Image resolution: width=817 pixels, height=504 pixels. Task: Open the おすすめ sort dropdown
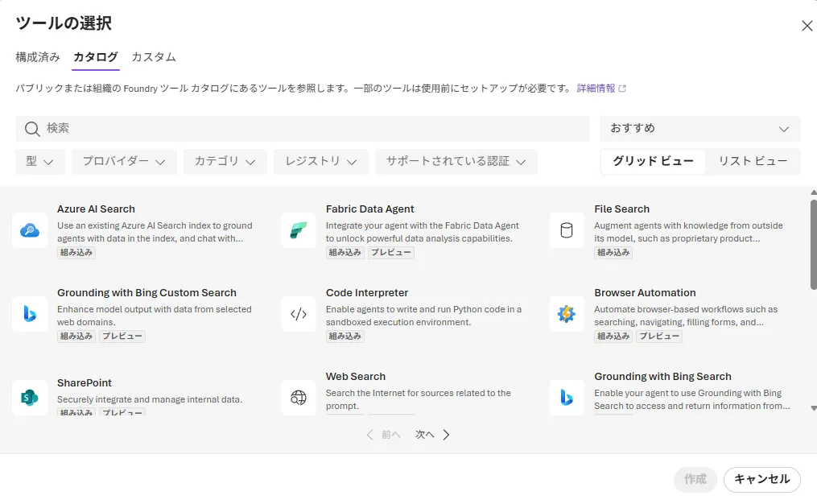click(699, 129)
